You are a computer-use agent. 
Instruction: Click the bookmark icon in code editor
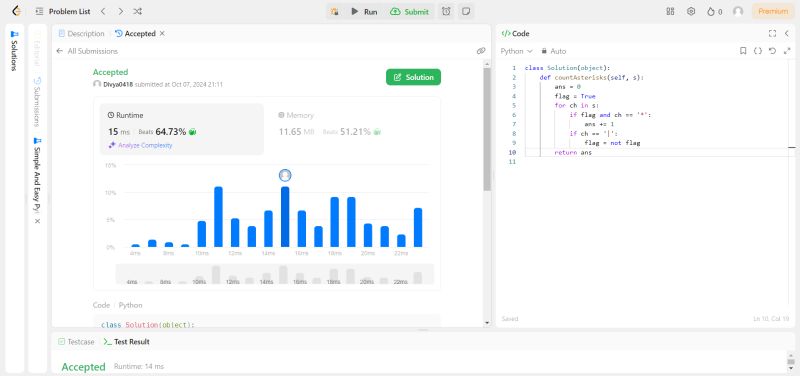pyautogui.click(x=743, y=51)
